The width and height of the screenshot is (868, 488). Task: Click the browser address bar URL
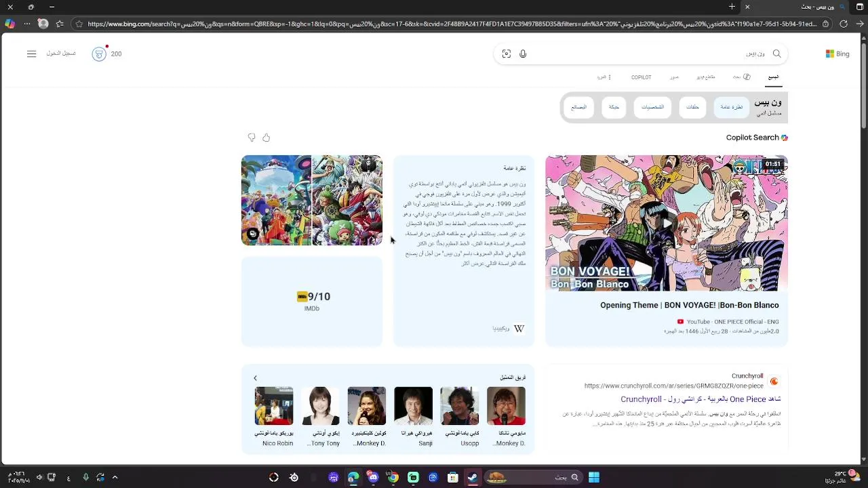click(x=452, y=24)
